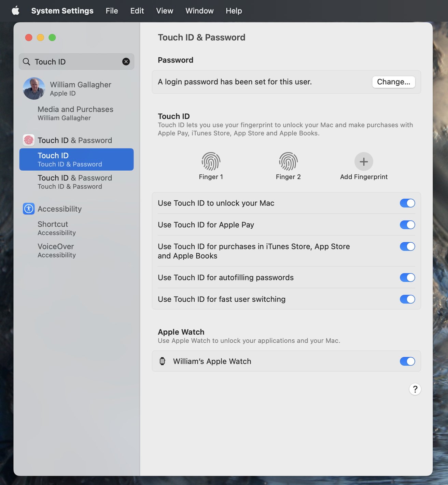
Task: Clear the Touch ID search field
Action: 126,62
